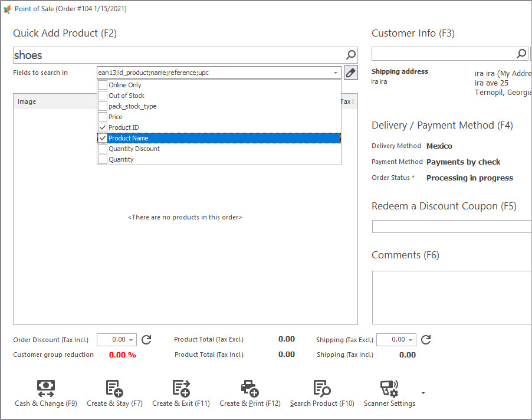Click the Create & Exit (F11) icon

pos(181,389)
